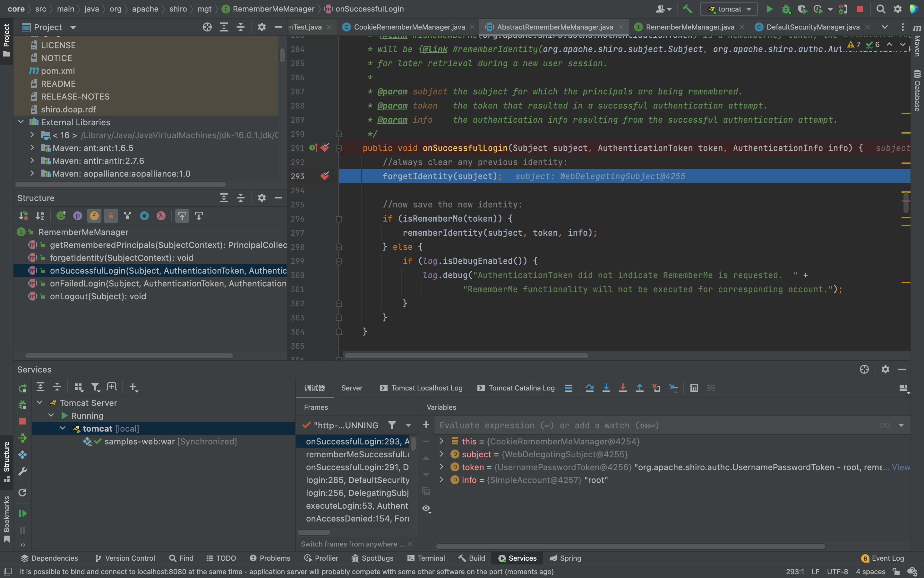Click Group By icon in Services toolbar
This screenshot has width=924, height=578.
[78, 387]
